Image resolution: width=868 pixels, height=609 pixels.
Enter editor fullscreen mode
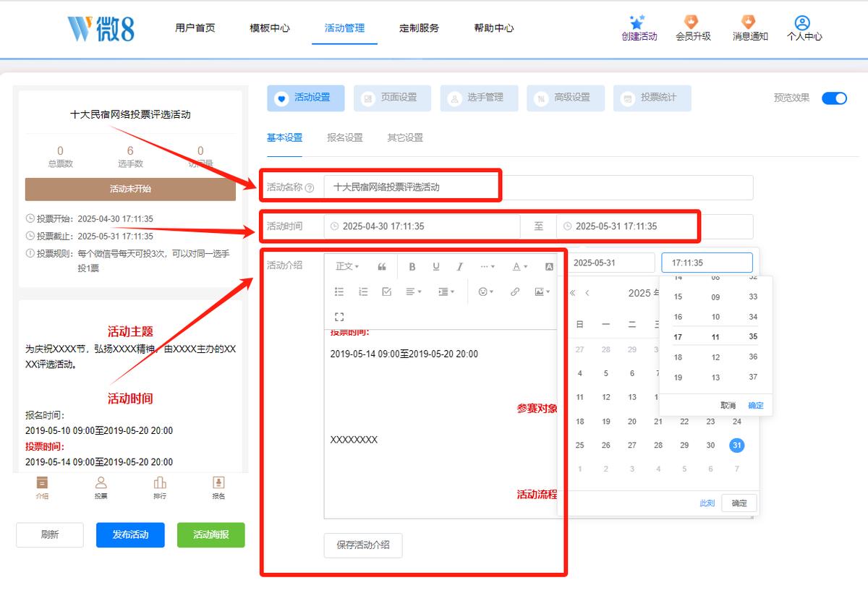pyautogui.click(x=339, y=317)
